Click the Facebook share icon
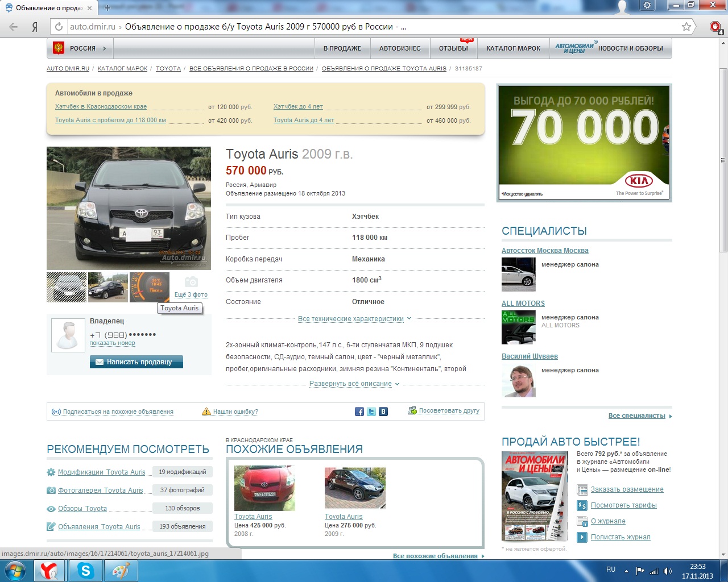The width and height of the screenshot is (728, 582). point(359,411)
